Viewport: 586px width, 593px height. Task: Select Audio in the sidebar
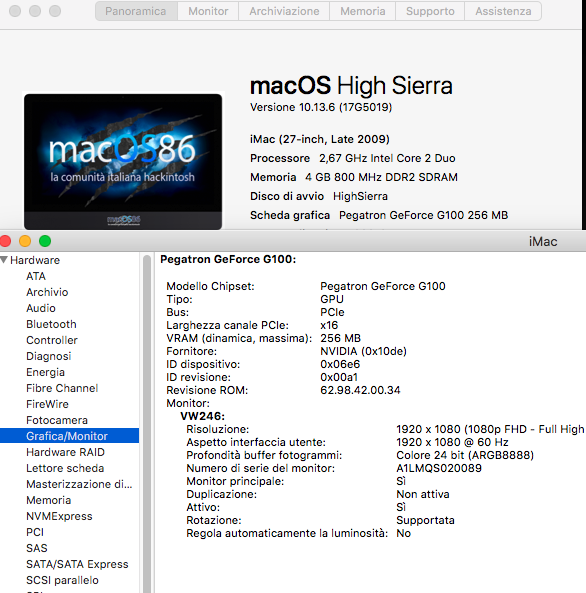pos(41,308)
